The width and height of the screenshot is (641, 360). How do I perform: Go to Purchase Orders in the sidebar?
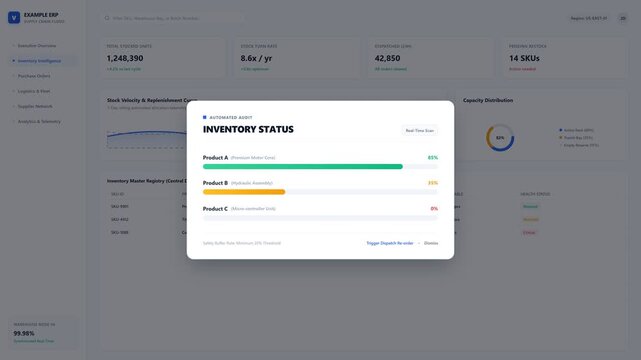(x=34, y=76)
